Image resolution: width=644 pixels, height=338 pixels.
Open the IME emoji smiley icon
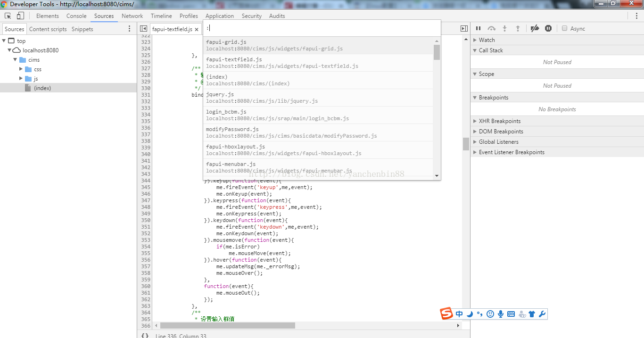click(490, 314)
